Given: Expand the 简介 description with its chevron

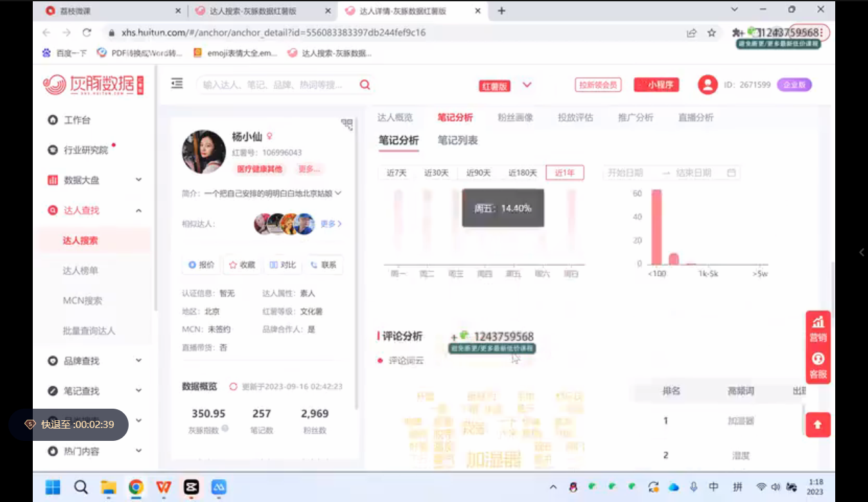Looking at the screenshot, I should (338, 193).
